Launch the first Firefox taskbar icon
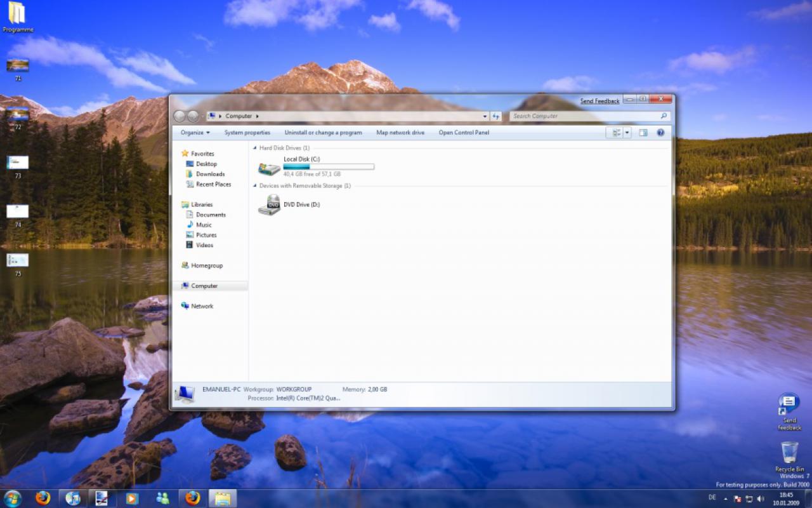This screenshot has width=812, height=508. (43, 498)
